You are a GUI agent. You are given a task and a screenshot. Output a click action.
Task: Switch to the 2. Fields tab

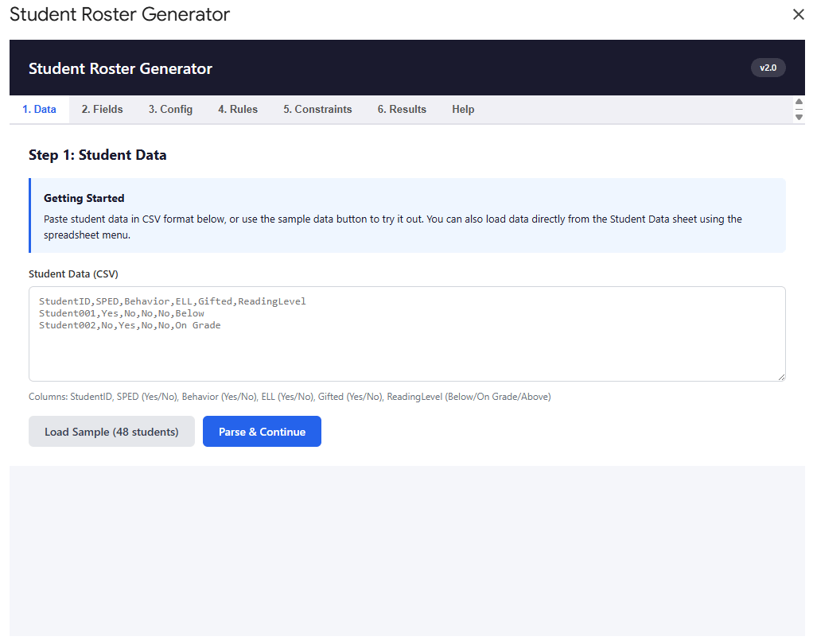tap(102, 110)
